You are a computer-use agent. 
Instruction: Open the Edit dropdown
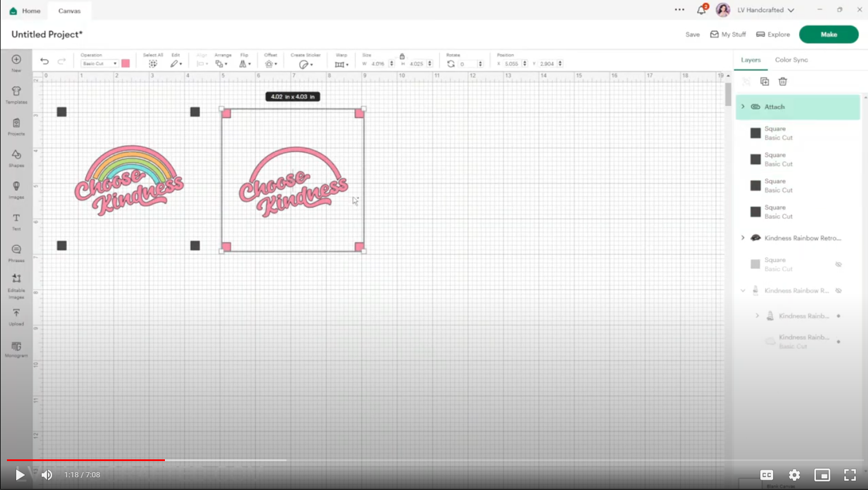coord(176,64)
